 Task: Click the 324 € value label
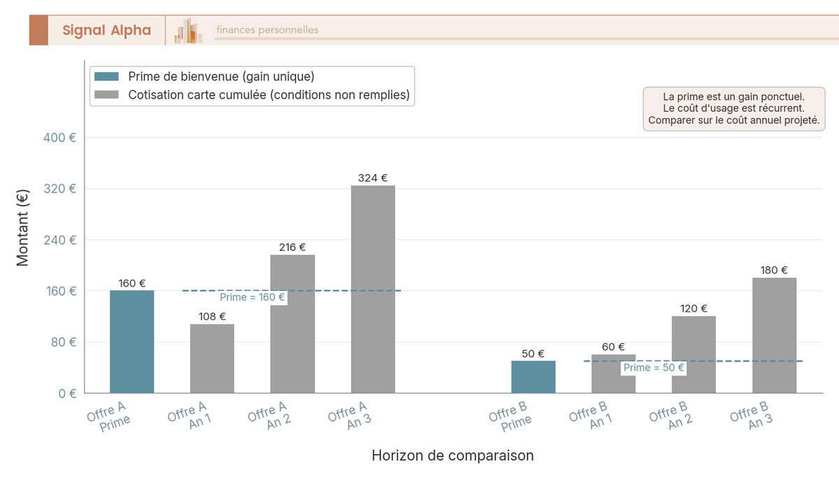[373, 178]
